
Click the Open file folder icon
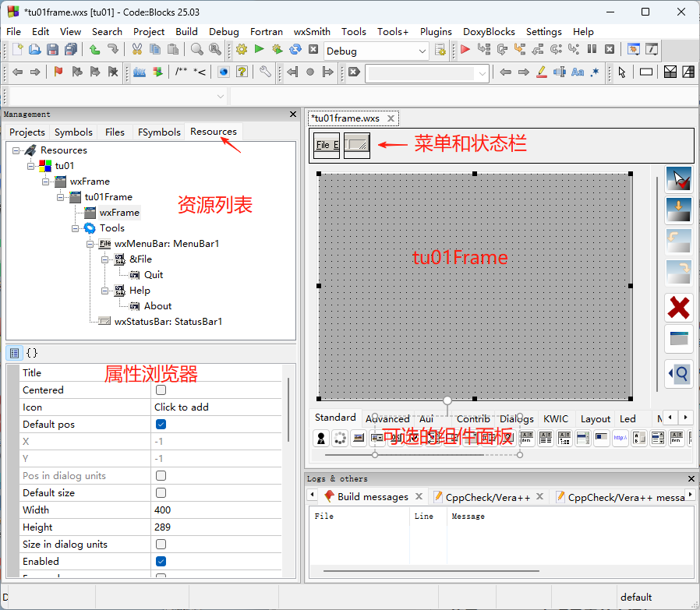[35, 49]
